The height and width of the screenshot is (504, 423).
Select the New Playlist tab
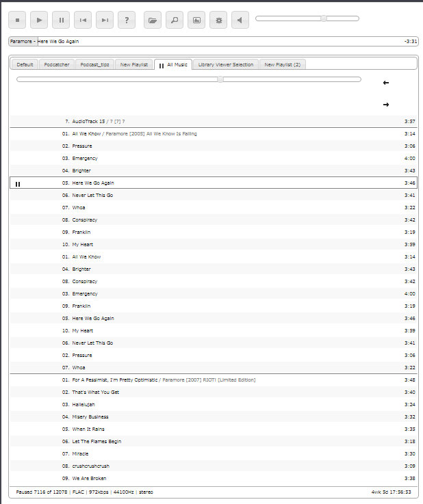(134, 64)
